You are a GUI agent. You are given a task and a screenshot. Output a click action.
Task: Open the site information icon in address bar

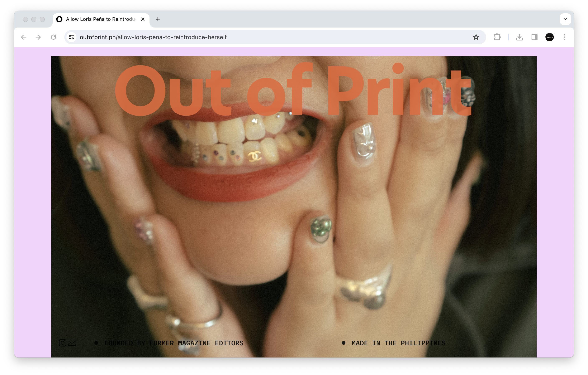71,37
